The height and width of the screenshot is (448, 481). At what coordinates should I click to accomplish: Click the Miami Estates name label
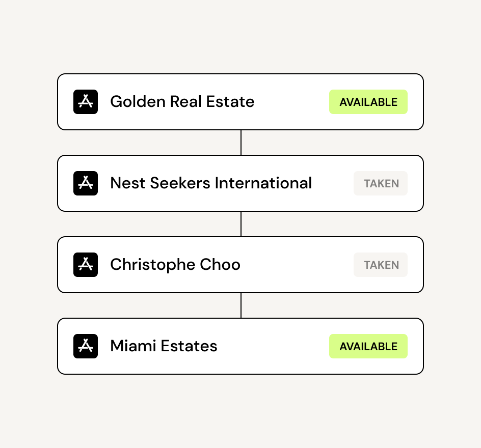point(164,346)
